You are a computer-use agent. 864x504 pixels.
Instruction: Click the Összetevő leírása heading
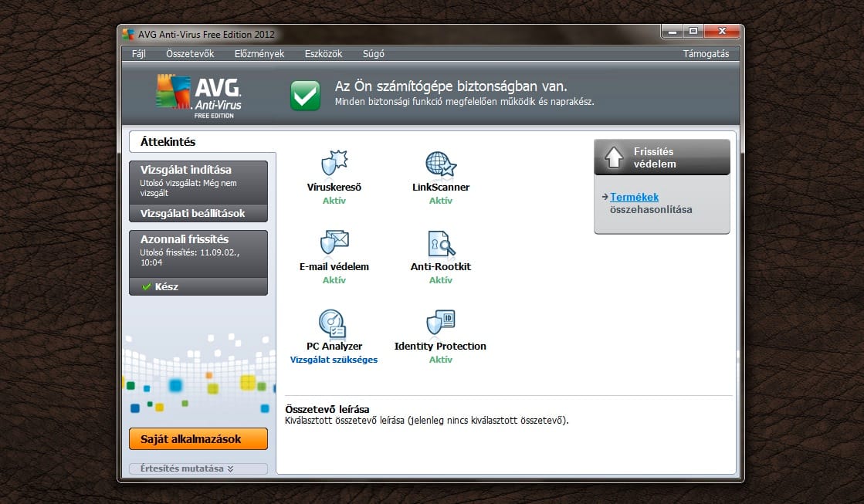[327, 409]
